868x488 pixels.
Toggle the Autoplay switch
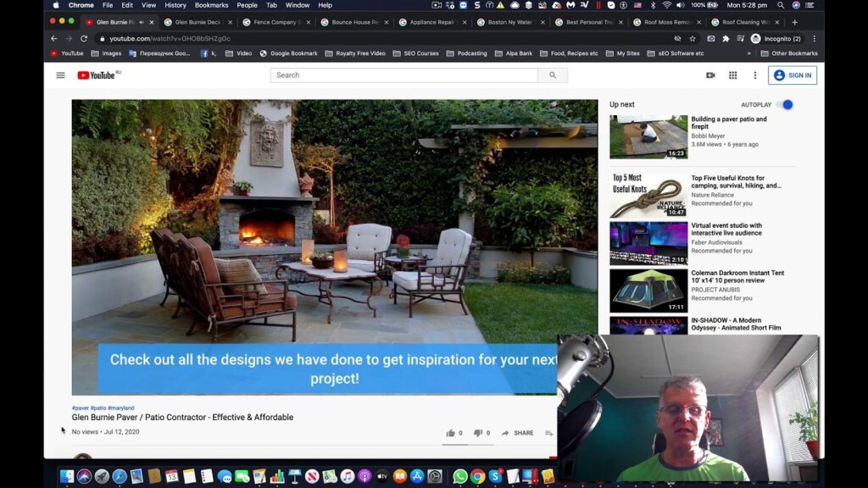pyautogui.click(x=785, y=104)
